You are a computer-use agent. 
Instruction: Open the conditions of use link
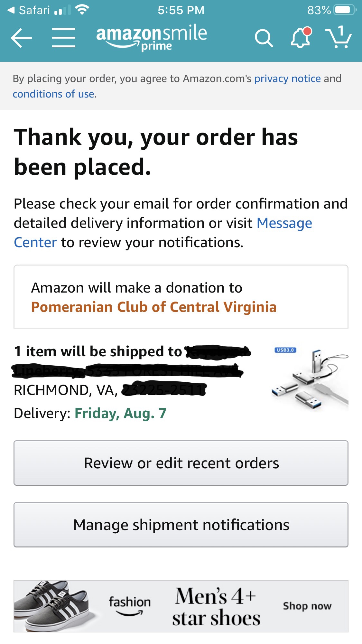tap(53, 94)
